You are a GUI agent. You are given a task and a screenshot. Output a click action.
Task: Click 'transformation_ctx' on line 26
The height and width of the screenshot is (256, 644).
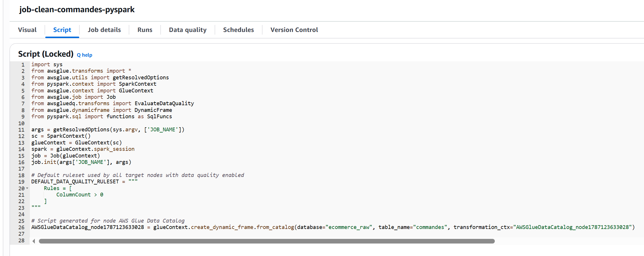pos(482,227)
